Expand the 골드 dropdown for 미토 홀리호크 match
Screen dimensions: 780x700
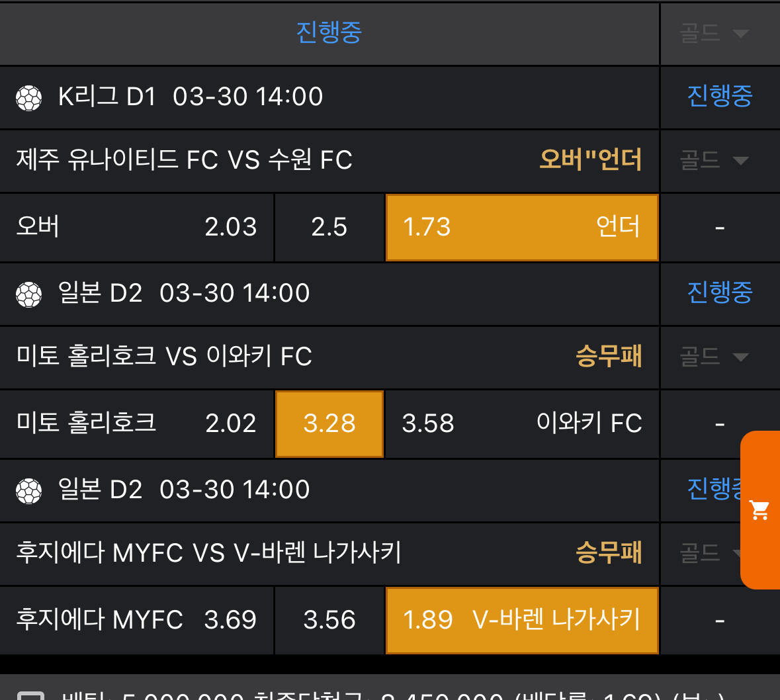pyautogui.click(x=714, y=357)
